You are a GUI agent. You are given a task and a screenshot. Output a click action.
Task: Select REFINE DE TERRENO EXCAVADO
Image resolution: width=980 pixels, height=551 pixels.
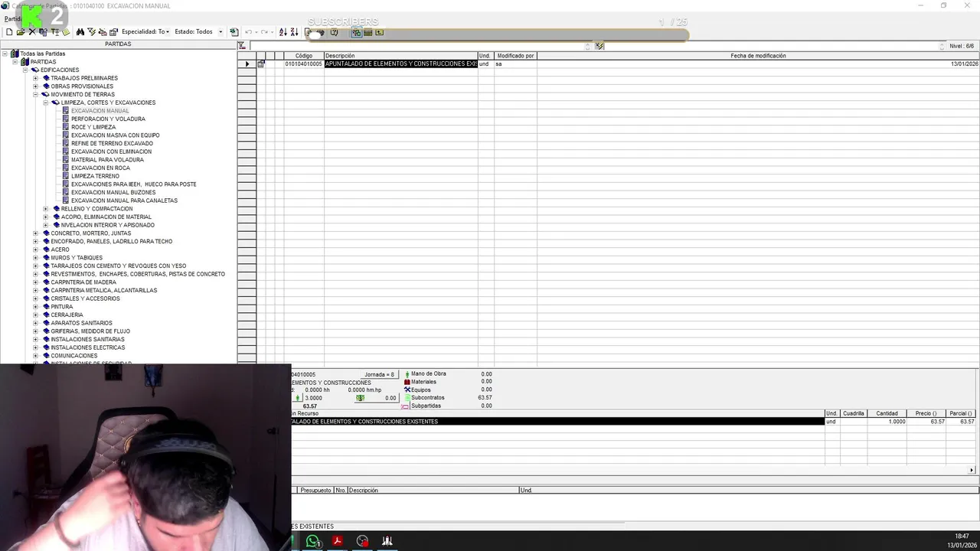[x=112, y=143]
